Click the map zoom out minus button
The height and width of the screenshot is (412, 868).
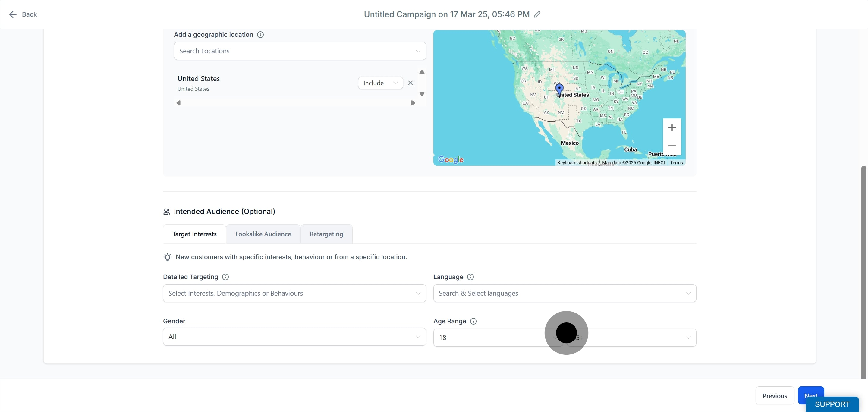(671, 146)
